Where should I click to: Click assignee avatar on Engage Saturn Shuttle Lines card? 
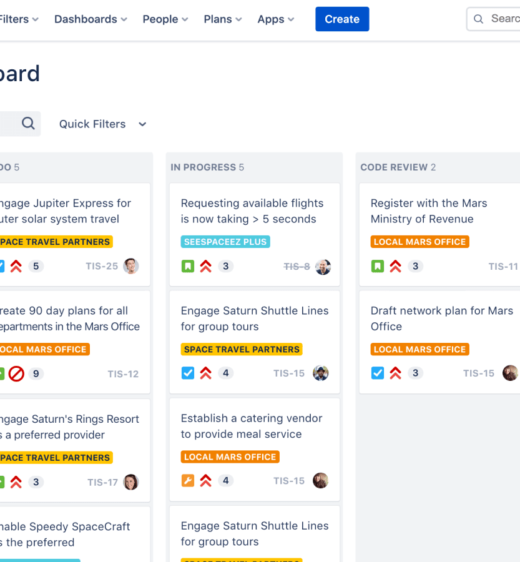coord(320,373)
